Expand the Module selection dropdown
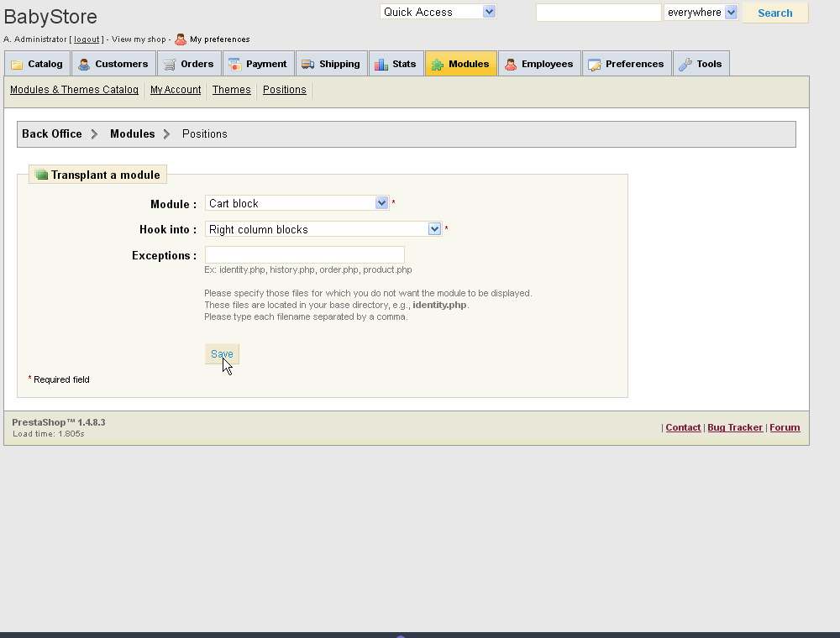Viewport: 840px width, 638px height. (x=297, y=203)
